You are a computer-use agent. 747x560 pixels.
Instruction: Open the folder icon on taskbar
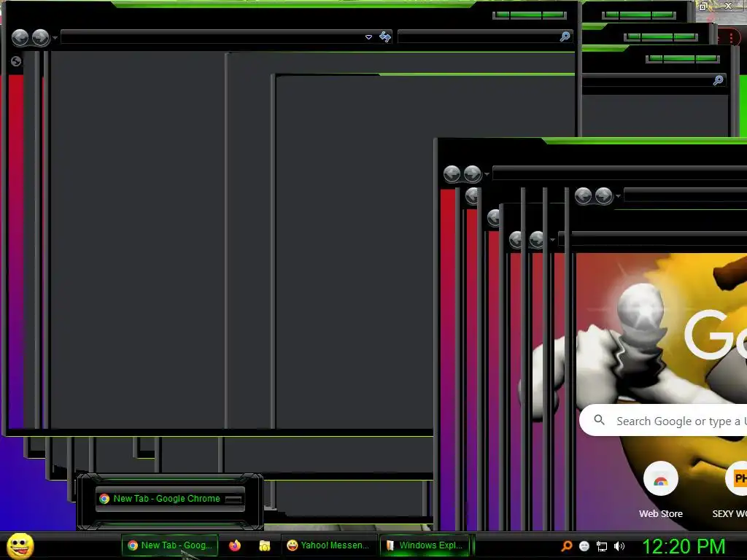click(x=264, y=545)
